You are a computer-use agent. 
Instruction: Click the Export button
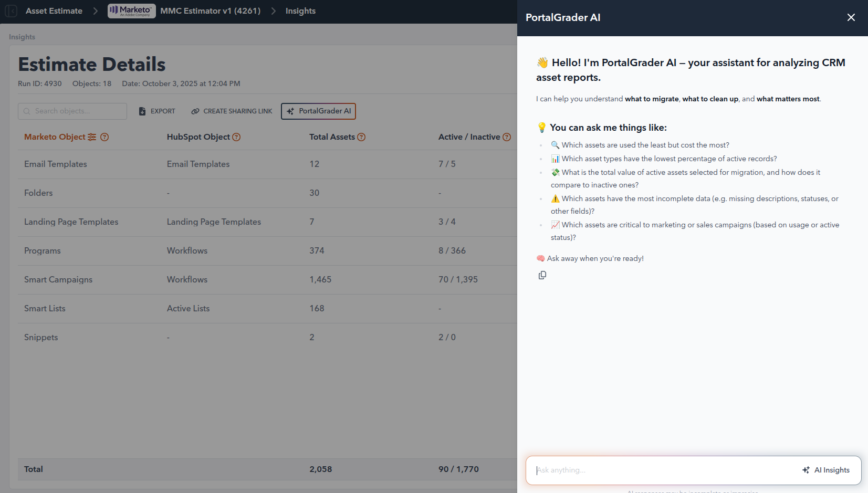point(157,111)
